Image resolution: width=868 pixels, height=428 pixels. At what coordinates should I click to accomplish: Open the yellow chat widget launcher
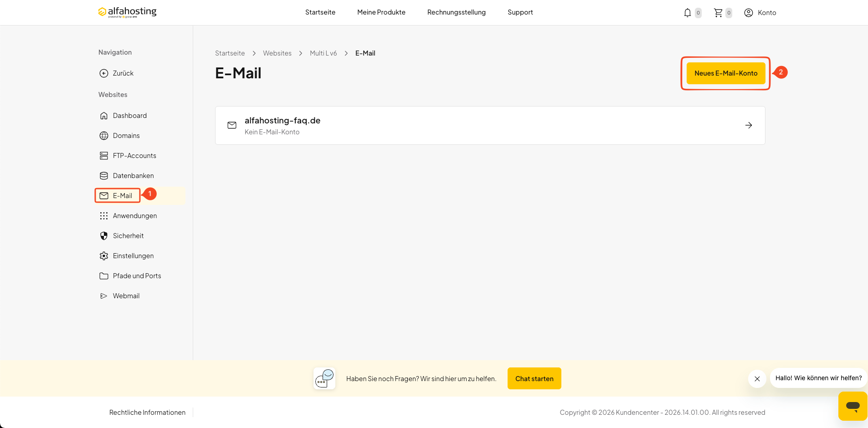point(853,406)
